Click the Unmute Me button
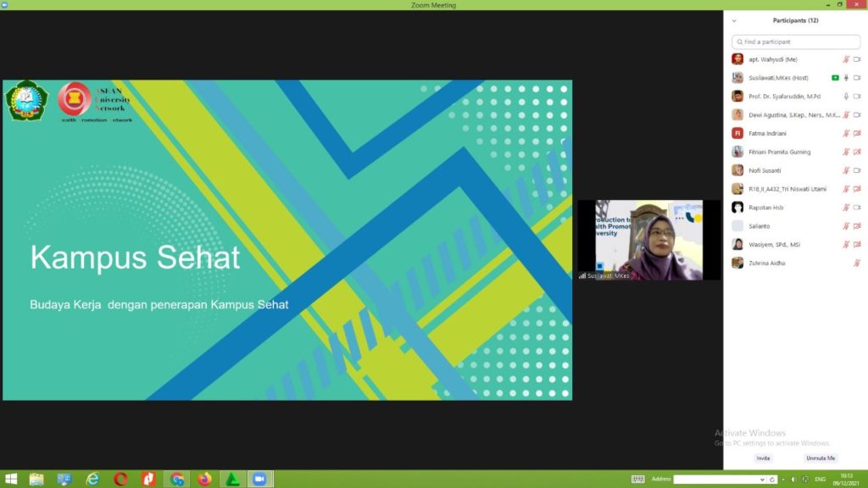Screen dimensions: 868x488 [821, 458]
